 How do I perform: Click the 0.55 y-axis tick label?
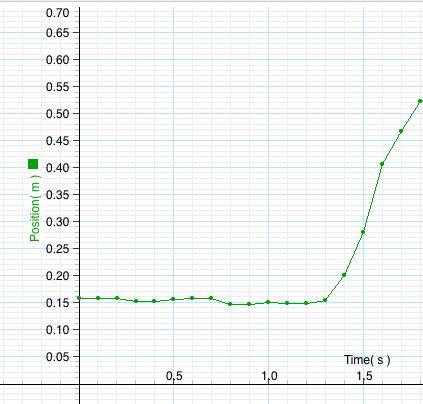(57, 87)
